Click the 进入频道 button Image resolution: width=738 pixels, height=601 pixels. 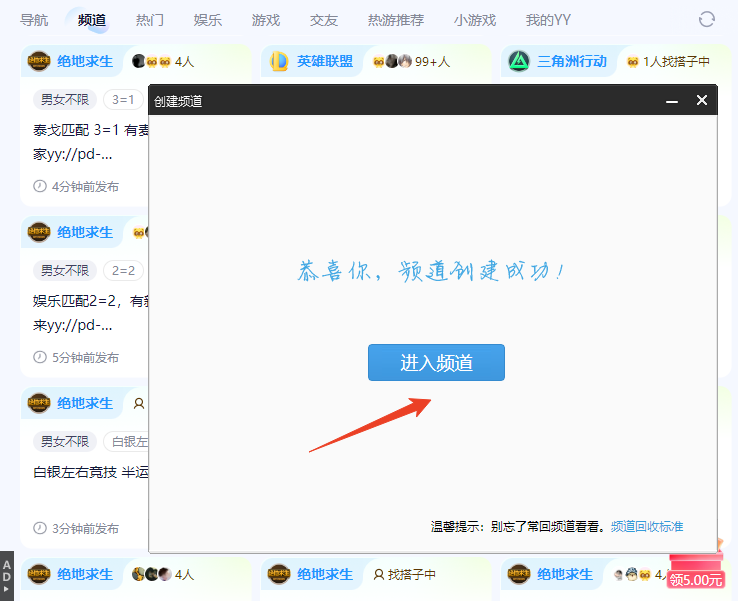click(x=436, y=362)
